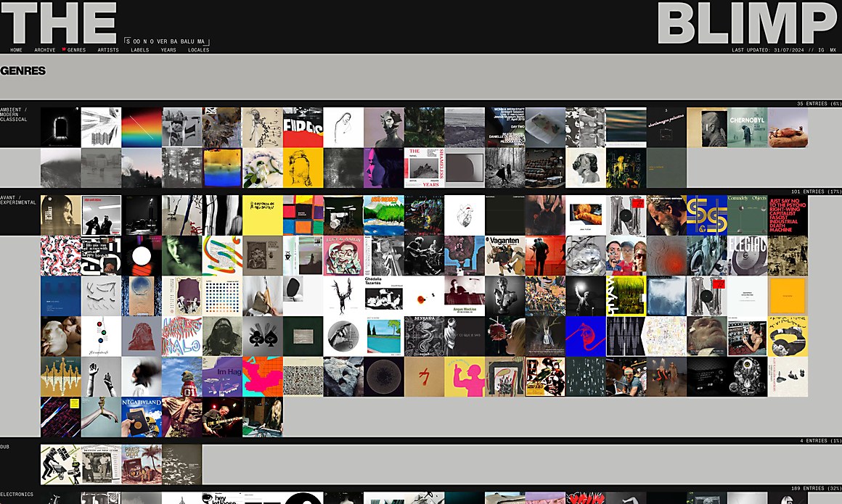Open the bright blue cover with red drawing
This screenshot has width=842, height=504.
(x=585, y=336)
